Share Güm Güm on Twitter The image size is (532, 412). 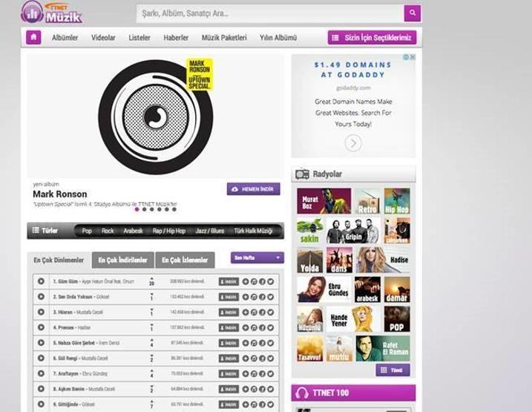point(270,281)
